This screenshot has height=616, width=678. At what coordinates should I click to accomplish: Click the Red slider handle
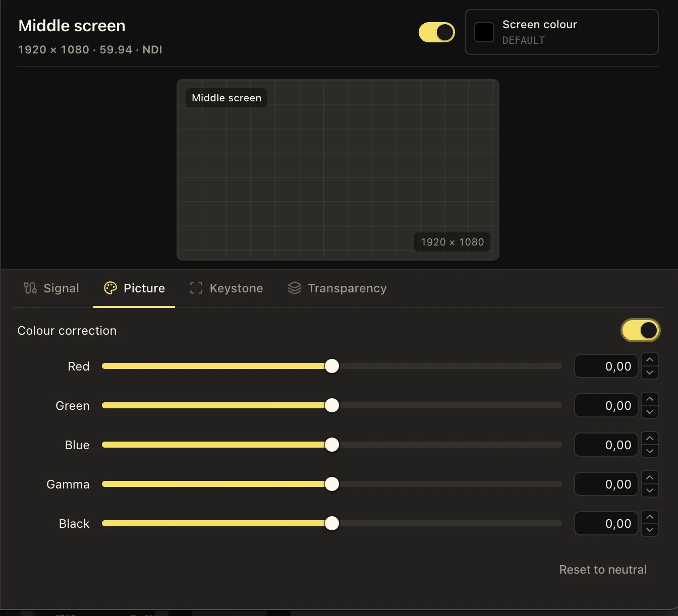(x=332, y=366)
